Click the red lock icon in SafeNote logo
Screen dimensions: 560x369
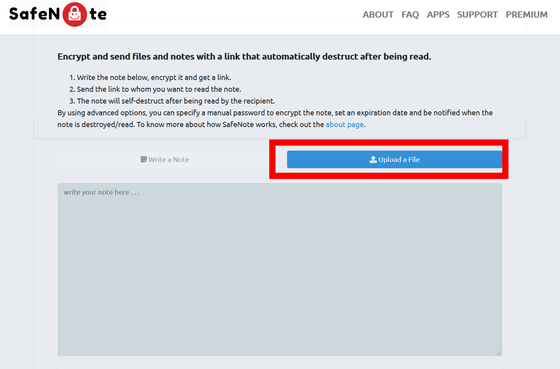tap(75, 14)
